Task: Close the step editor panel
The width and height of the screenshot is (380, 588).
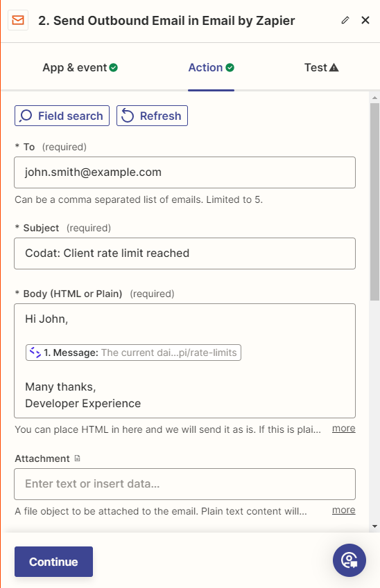Action: coord(365,20)
